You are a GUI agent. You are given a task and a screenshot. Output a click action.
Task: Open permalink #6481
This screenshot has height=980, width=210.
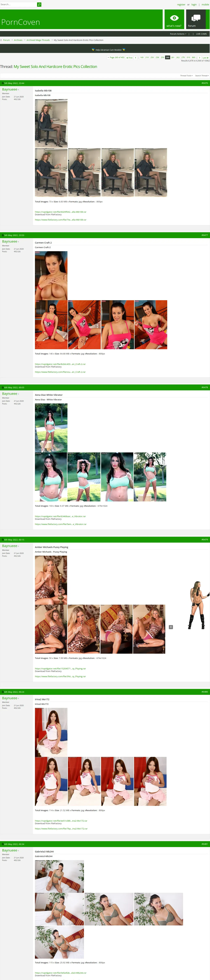coord(205,844)
